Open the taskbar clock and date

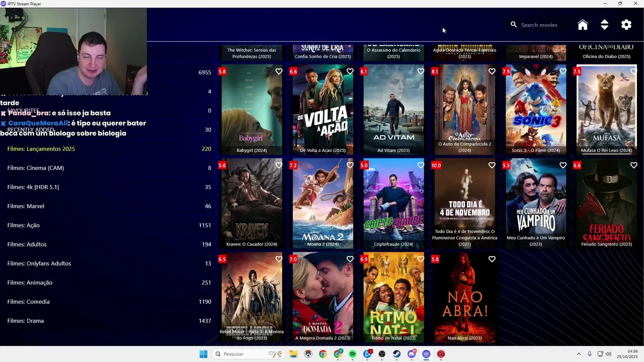pyautogui.click(x=628, y=354)
